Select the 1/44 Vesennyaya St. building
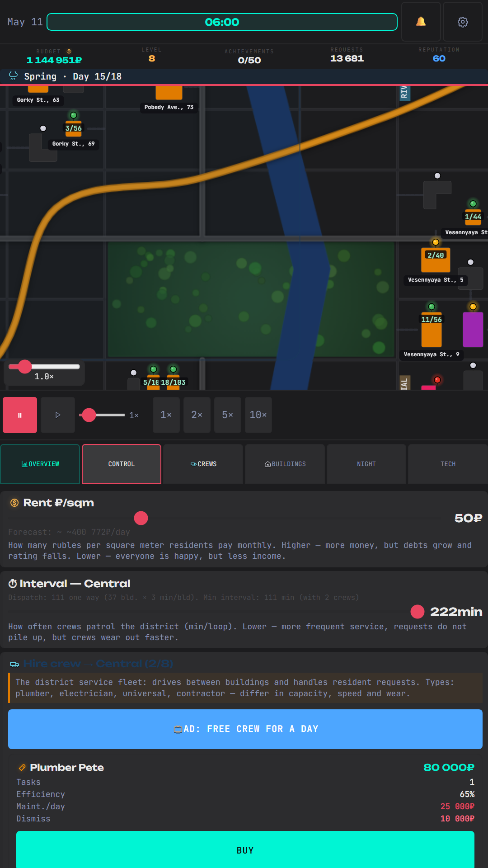 473,217
